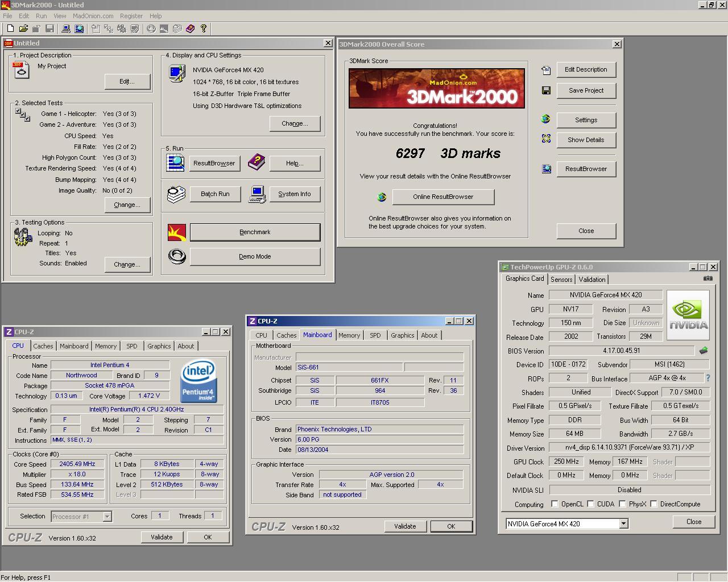Click the red Benchmark logo icon

click(177, 232)
